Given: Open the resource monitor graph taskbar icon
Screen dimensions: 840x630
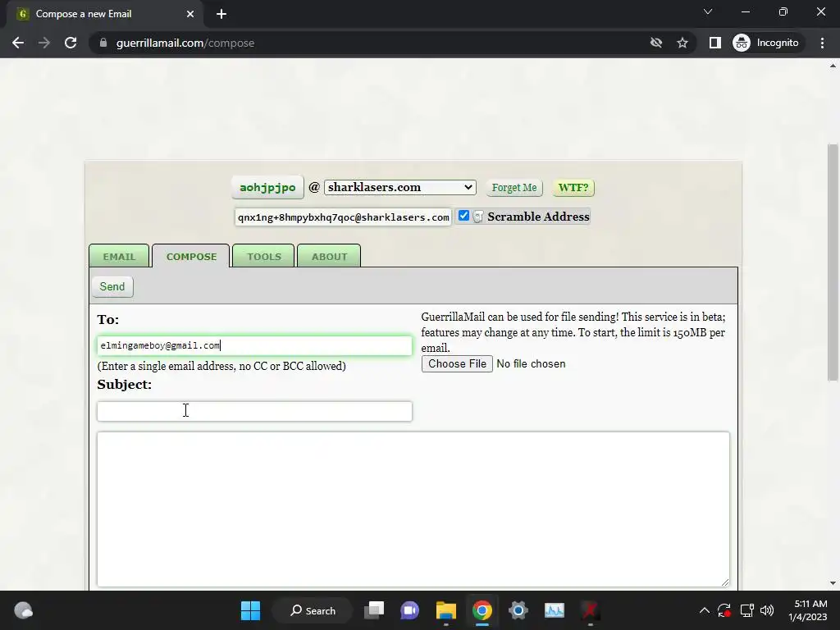Looking at the screenshot, I should (555, 610).
